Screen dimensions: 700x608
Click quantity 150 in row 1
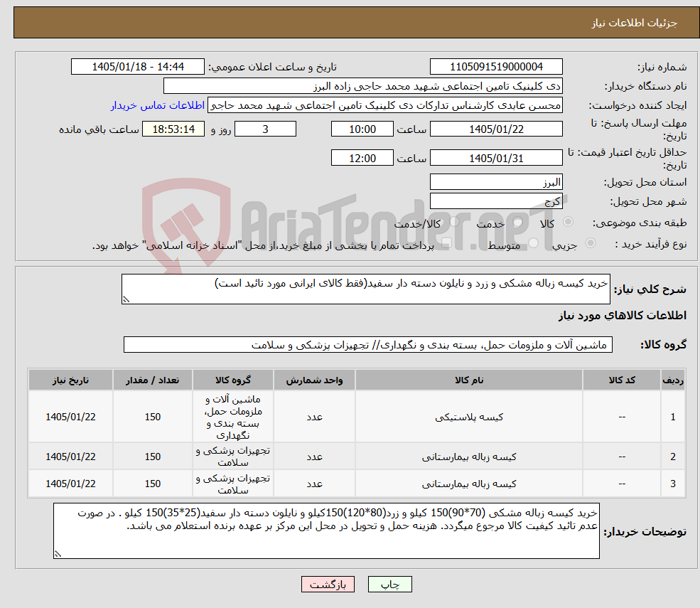point(152,417)
